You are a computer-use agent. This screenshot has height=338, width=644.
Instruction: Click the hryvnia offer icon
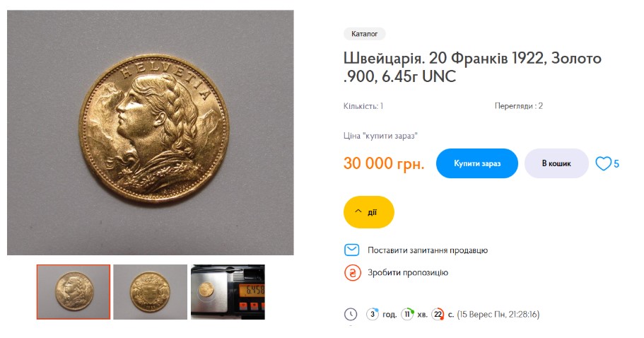coord(352,273)
